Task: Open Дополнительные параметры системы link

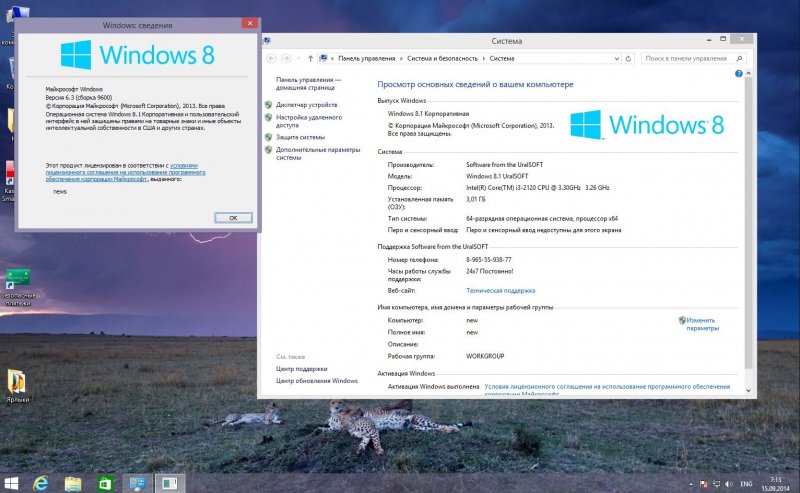Action: (x=318, y=154)
